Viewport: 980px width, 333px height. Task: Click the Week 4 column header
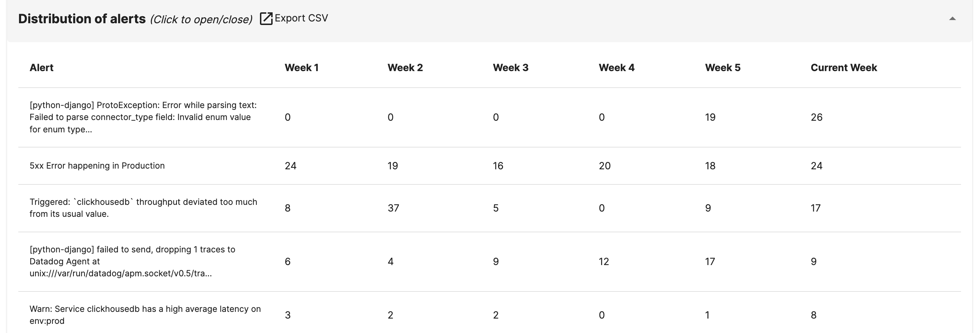tap(616, 68)
